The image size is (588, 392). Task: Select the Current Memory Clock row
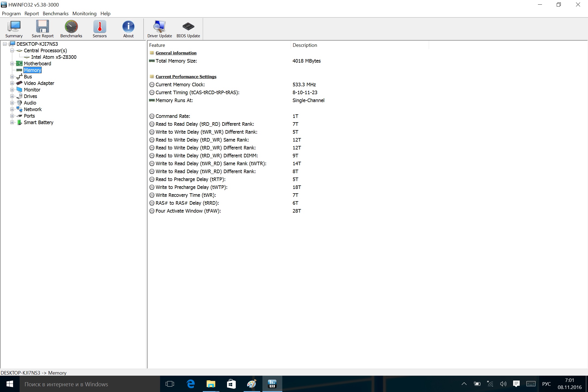[232, 84]
